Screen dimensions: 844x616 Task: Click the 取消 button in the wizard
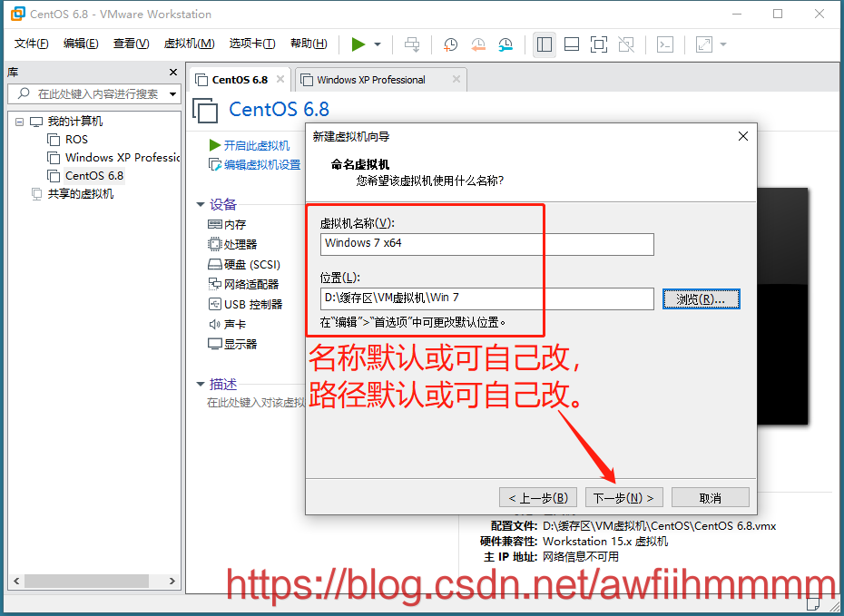pyautogui.click(x=710, y=498)
